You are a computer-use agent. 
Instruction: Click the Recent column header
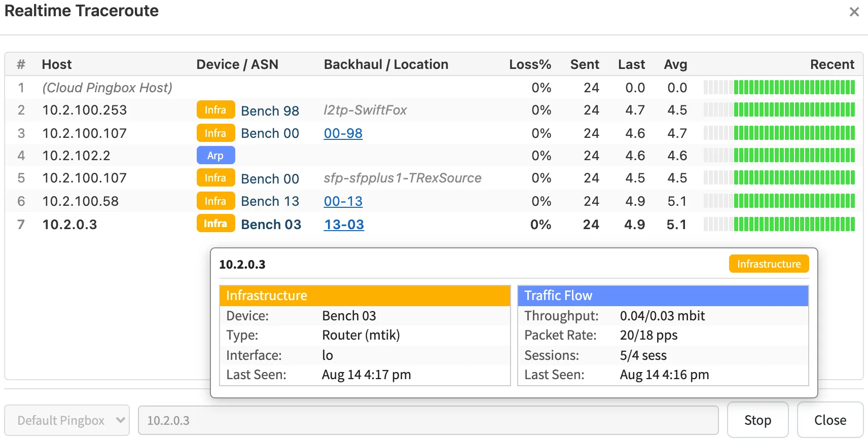[x=832, y=64]
